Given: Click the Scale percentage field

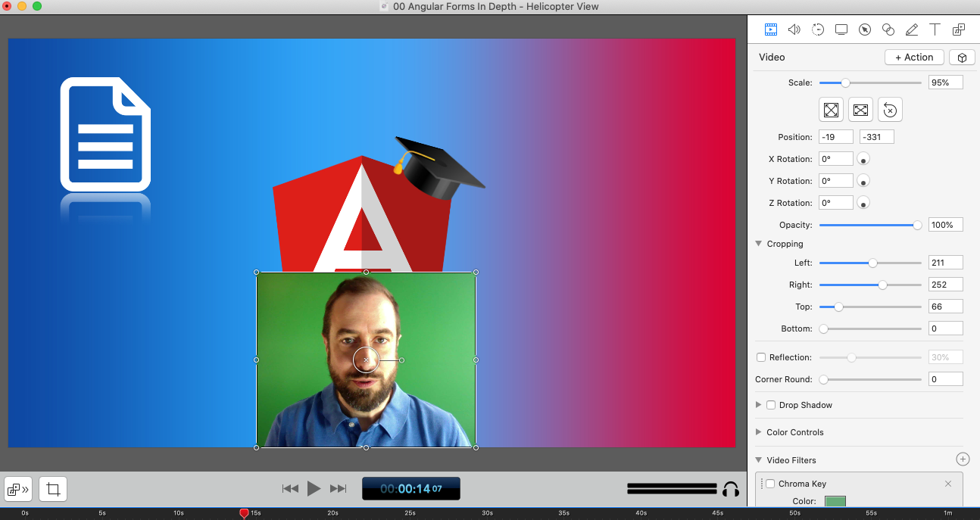Looking at the screenshot, I should click(x=946, y=83).
